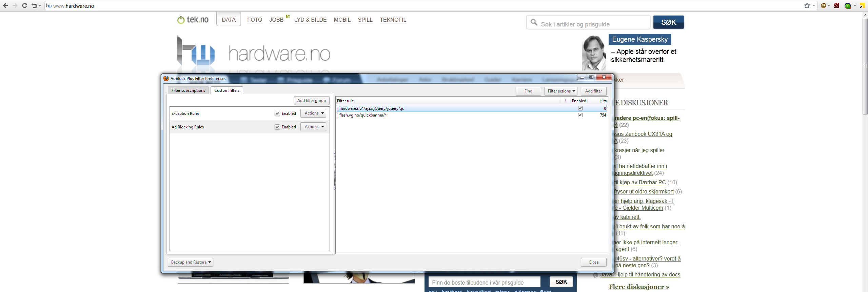The width and height of the screenshot is (868, 292).
Task: Click the Add filter button
Action: 593,91
